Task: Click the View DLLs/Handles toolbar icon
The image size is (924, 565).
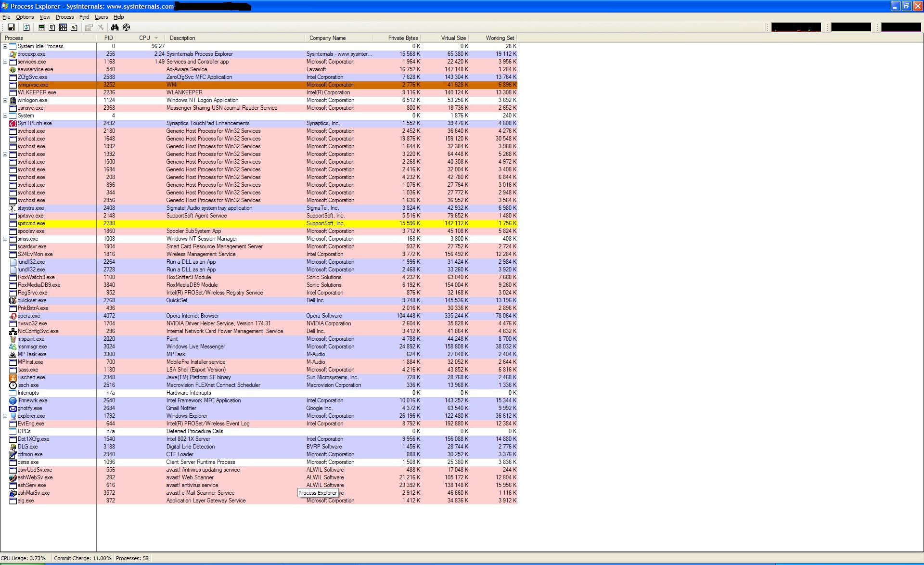Action: pos(74,27)
